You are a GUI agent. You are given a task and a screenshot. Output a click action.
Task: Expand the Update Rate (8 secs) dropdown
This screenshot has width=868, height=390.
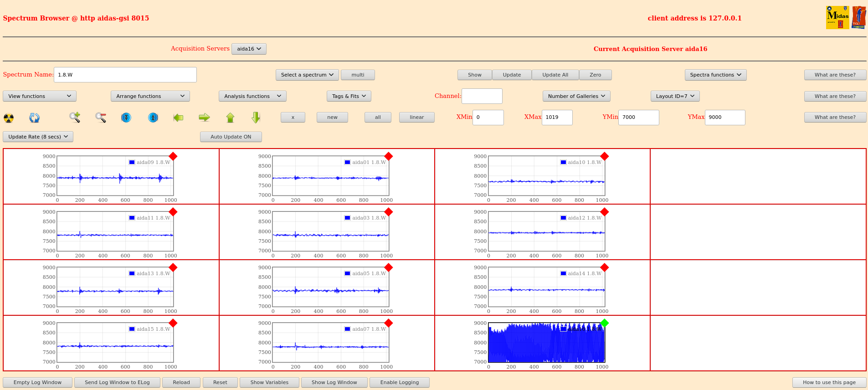(38, 137)
